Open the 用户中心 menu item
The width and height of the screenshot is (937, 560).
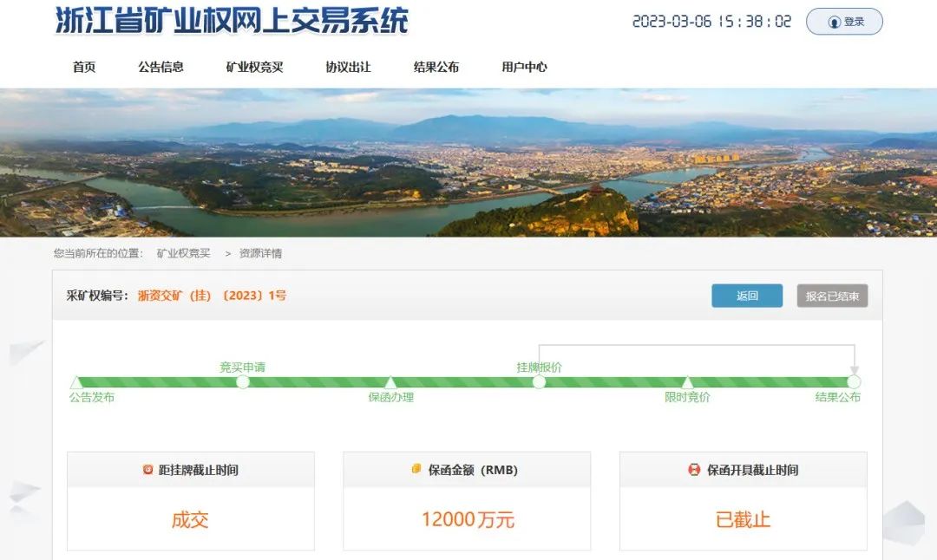[x=524, y=67]
